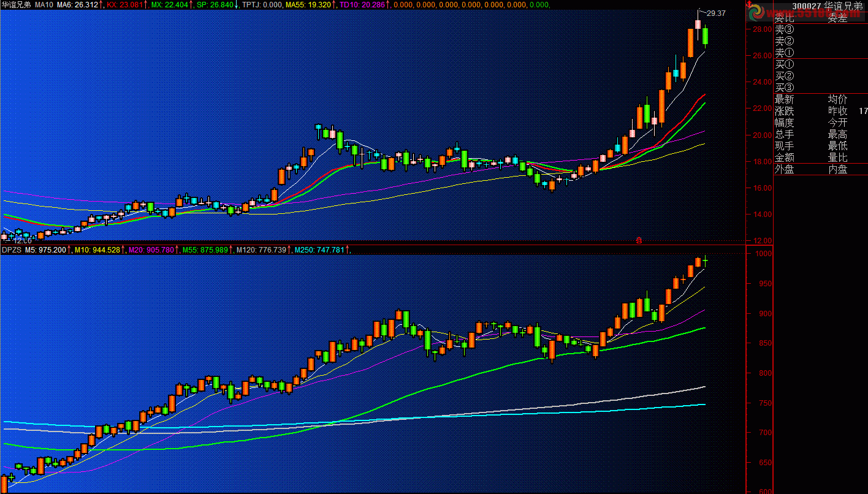Click the small red marker icon below the main chart
Image resolution: width=868 pixels, height=494 pixels.
tap(639, 241)
